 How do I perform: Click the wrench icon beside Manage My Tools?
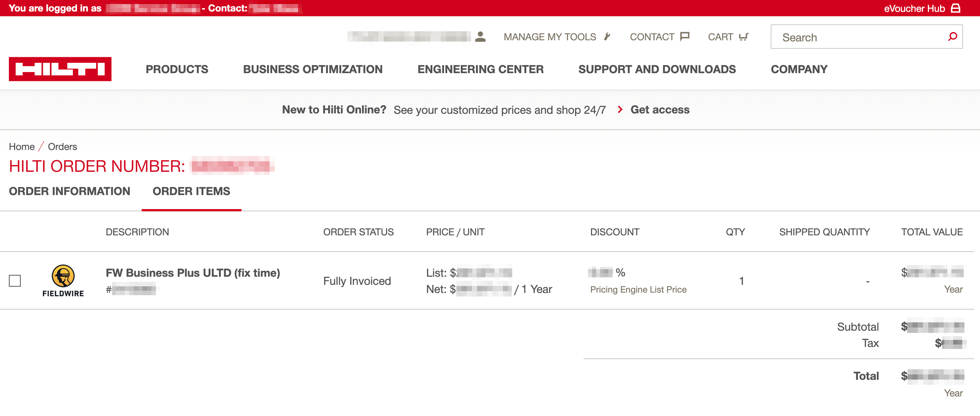coord(607,37)
